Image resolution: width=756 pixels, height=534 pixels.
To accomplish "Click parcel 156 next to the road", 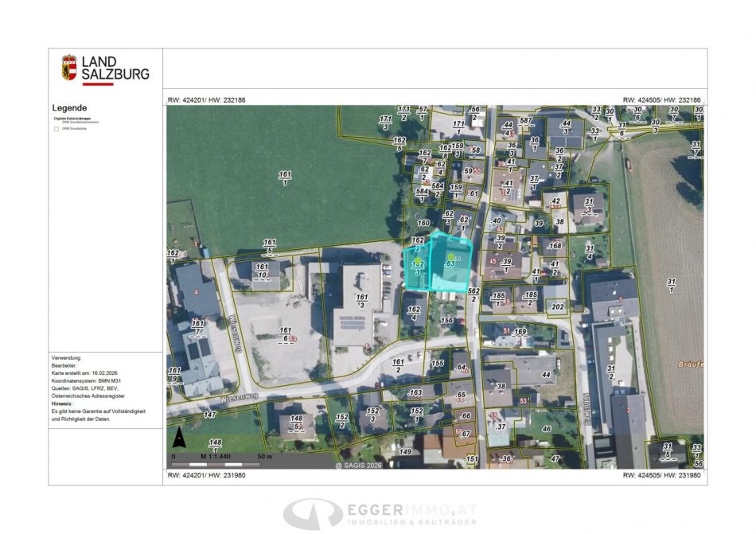I will tap(446, 320).
